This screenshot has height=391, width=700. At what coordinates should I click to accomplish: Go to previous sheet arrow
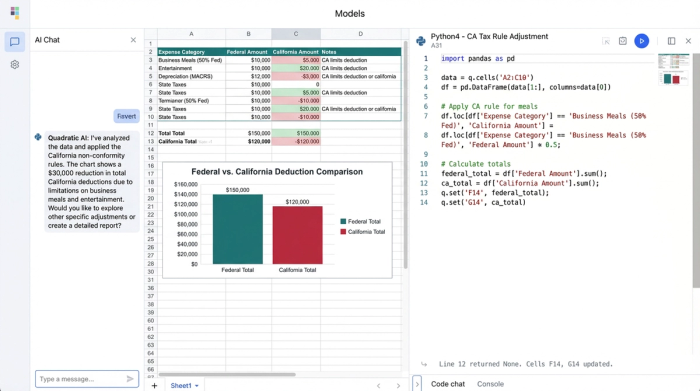(x=378, y=386)
